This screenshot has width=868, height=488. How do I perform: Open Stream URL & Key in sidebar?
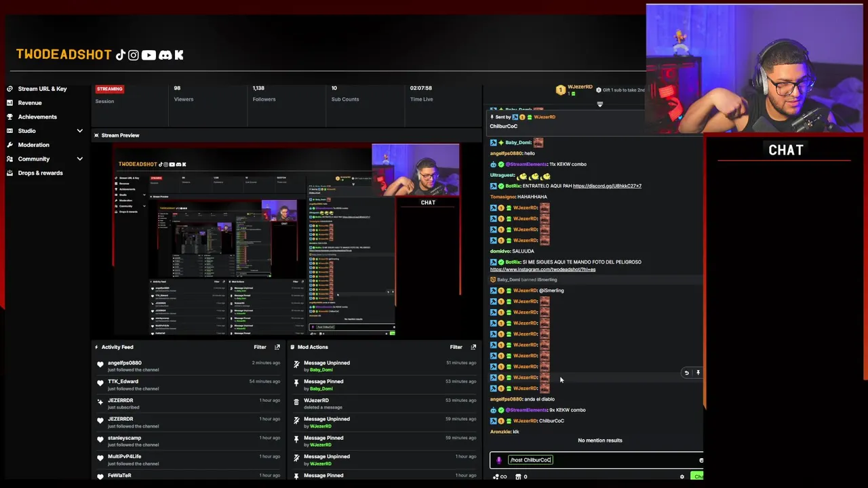42,89
